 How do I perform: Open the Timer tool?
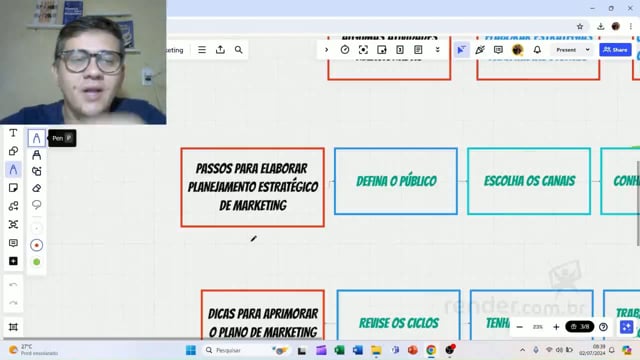[345, 50]
